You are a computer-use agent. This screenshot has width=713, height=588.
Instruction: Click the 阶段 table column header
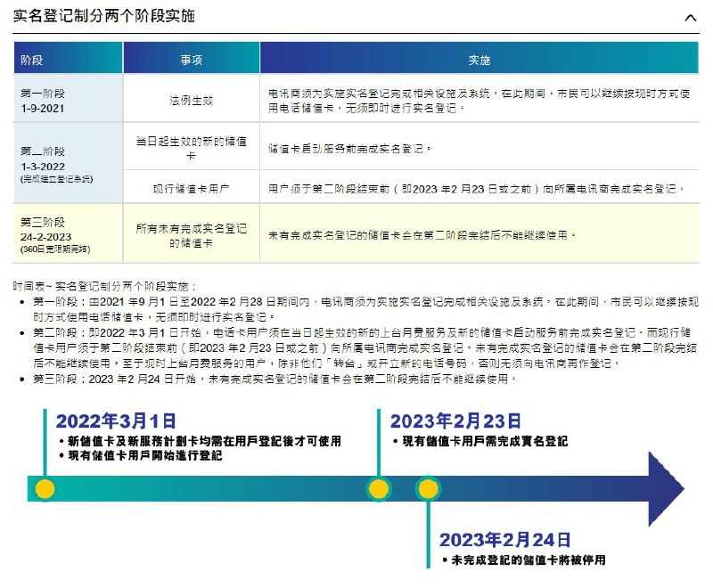coord(68,59)
